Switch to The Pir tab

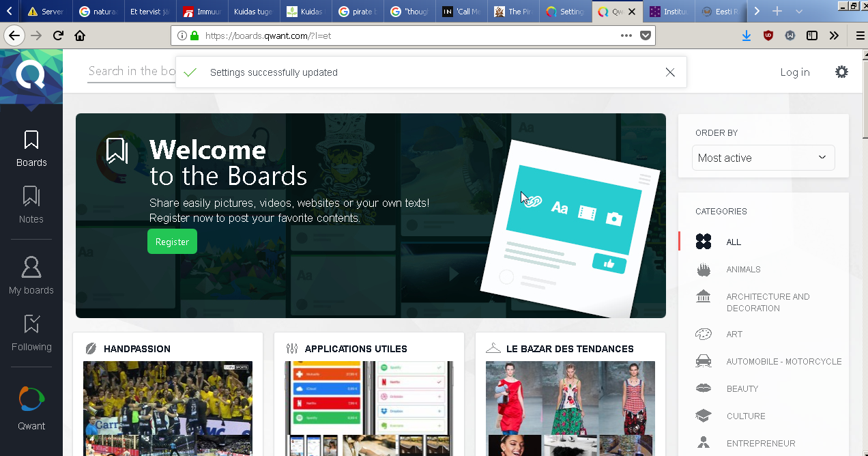(512, 12)
